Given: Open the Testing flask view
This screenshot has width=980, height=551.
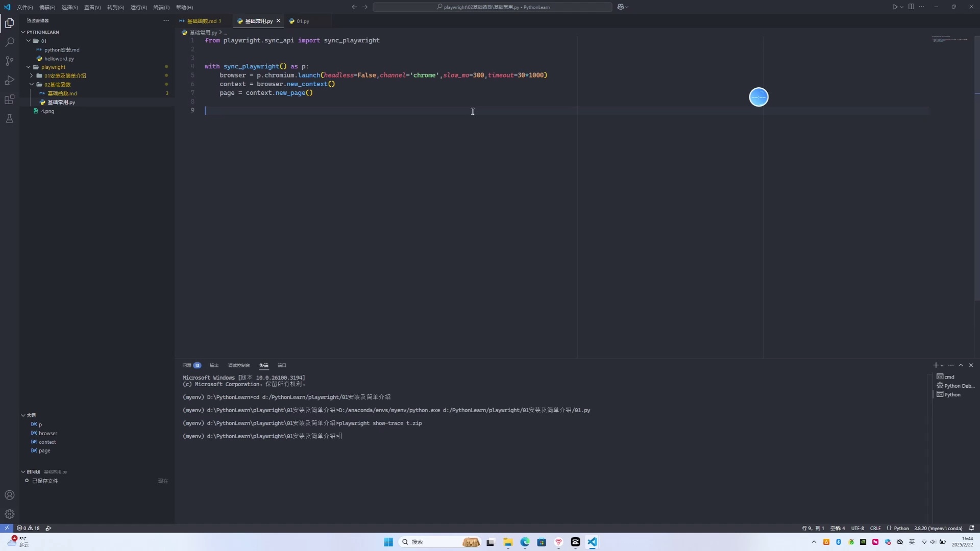Looking at the screenshot, I should pos(9,119).
